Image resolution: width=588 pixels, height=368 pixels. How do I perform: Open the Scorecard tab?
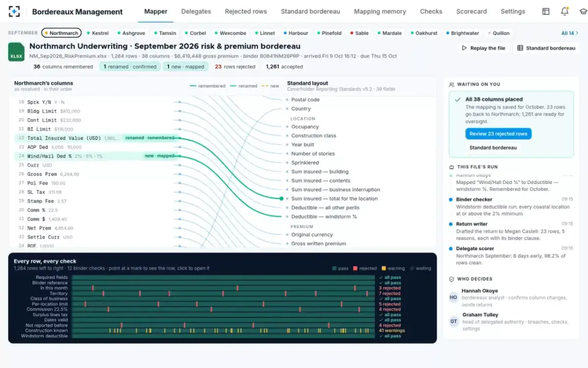[x=471, y=11]
